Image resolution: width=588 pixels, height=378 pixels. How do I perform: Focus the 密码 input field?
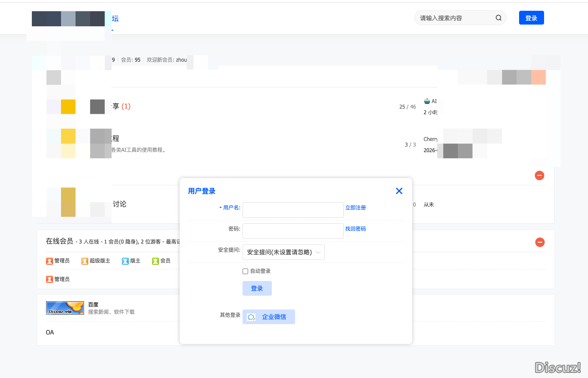(x=293, y=231)
